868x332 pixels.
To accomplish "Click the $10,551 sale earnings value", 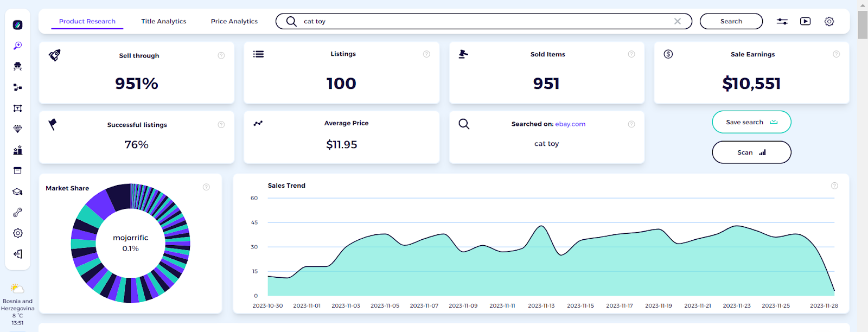I will [x=751, y=84].
